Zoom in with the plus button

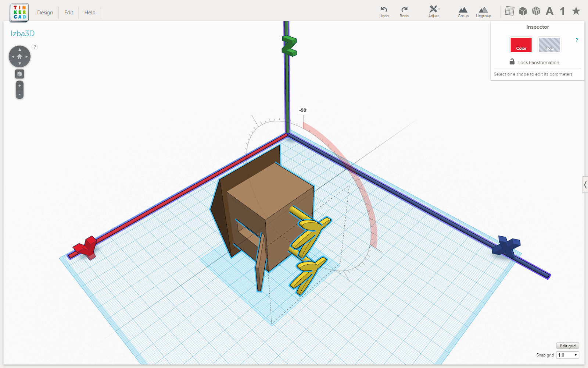coord(19,85)
